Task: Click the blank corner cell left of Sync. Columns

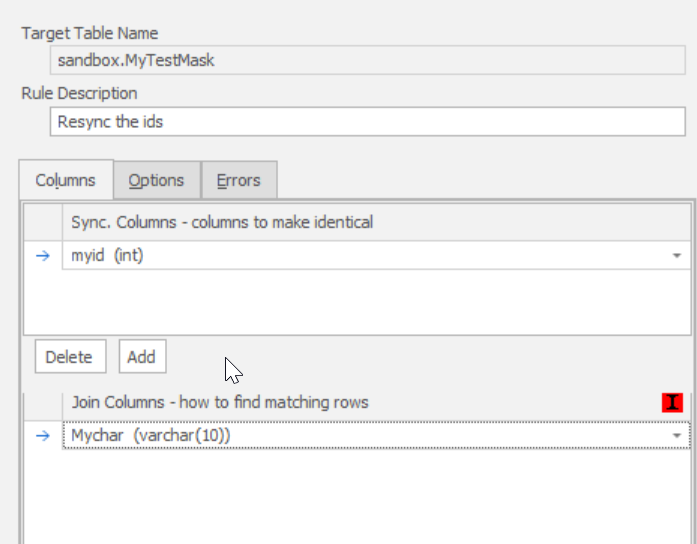Action: pos(43,222)
